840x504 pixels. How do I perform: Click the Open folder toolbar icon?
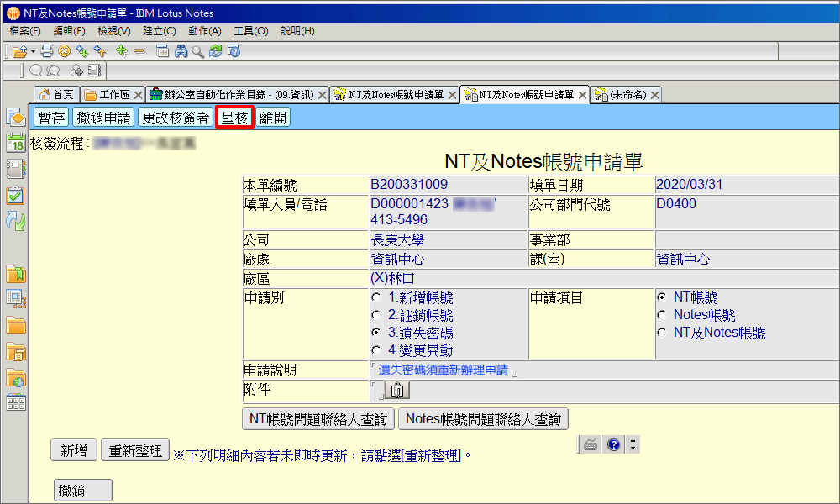tap(19, 51)
